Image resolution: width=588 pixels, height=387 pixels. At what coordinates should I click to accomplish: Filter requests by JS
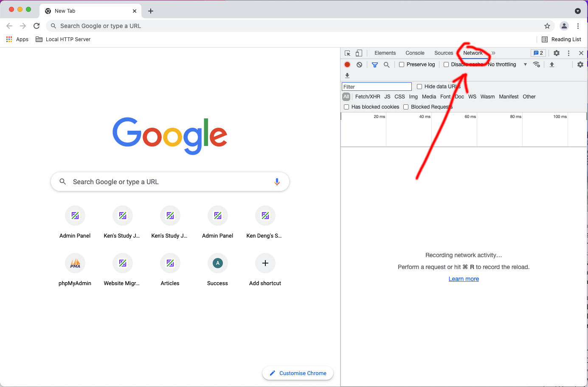387,97
